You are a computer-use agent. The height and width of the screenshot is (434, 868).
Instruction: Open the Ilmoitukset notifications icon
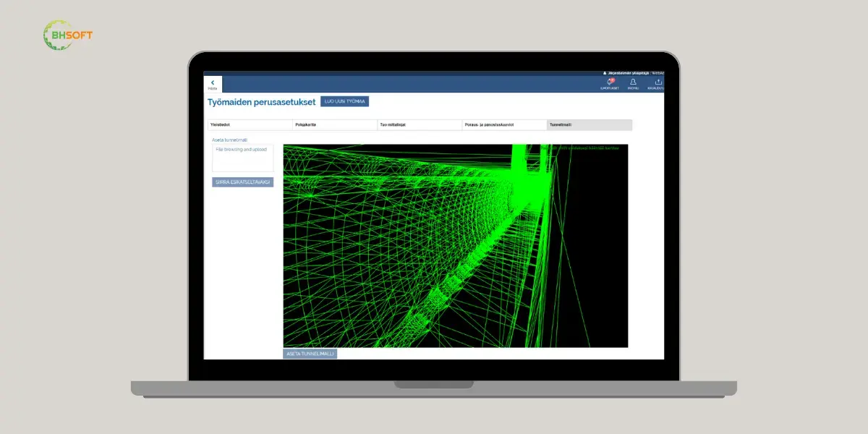tap(609, 84)
